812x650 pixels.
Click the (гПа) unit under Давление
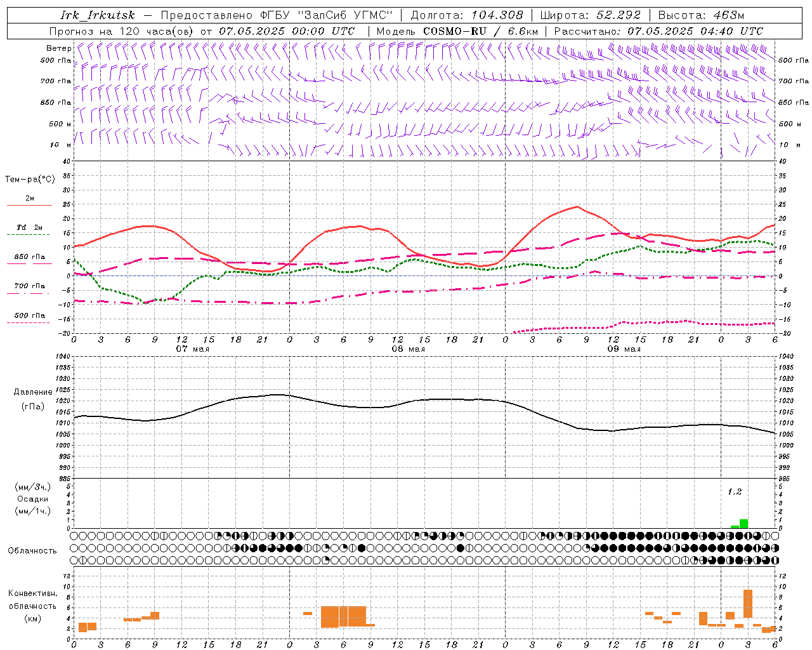[x=33, y=407]
